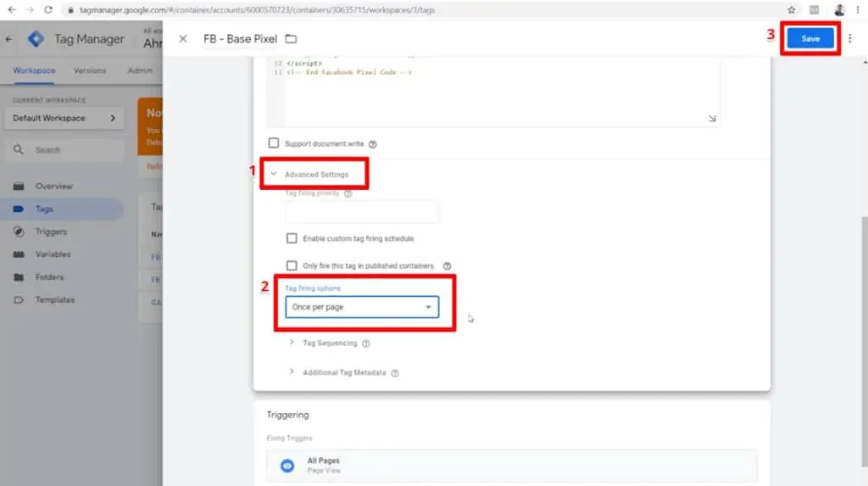Viewport: 868px width, 486px height.
Task: Save the tag with the Save button
Action: point(810,39)
